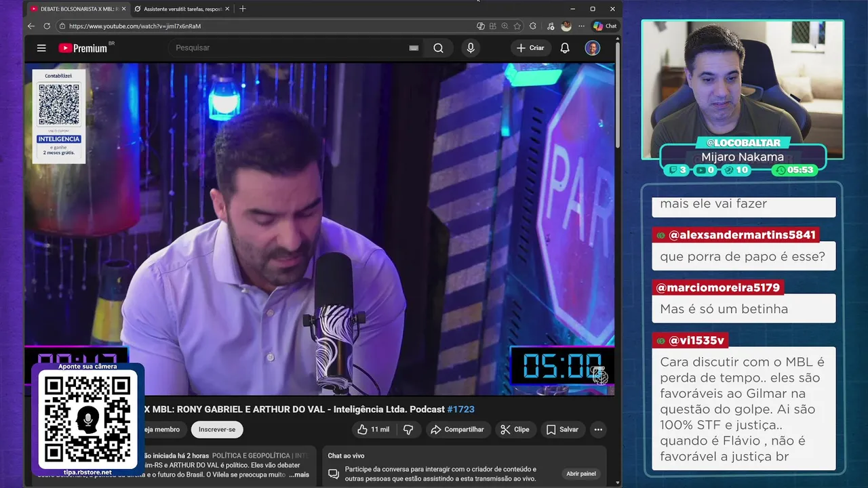Click username @alexsandermartins5841 in overlay chat
The image size is (868, 488).
[x=742, y=235]
